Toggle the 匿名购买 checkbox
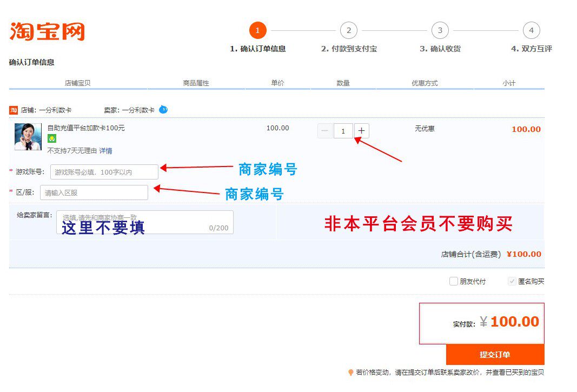Viewport: 577px width, 392px height. [x=512, y=281]
